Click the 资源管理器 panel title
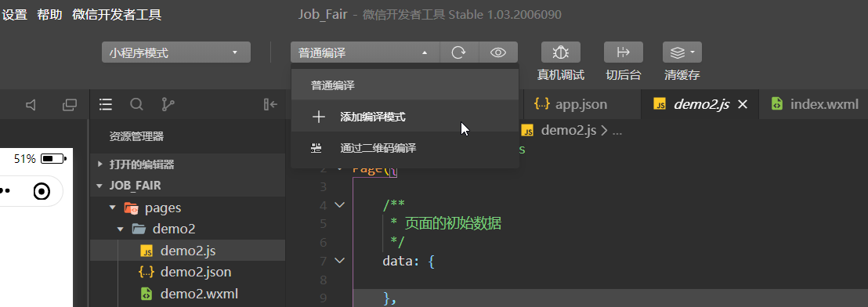868x307 pixels. 136,136
